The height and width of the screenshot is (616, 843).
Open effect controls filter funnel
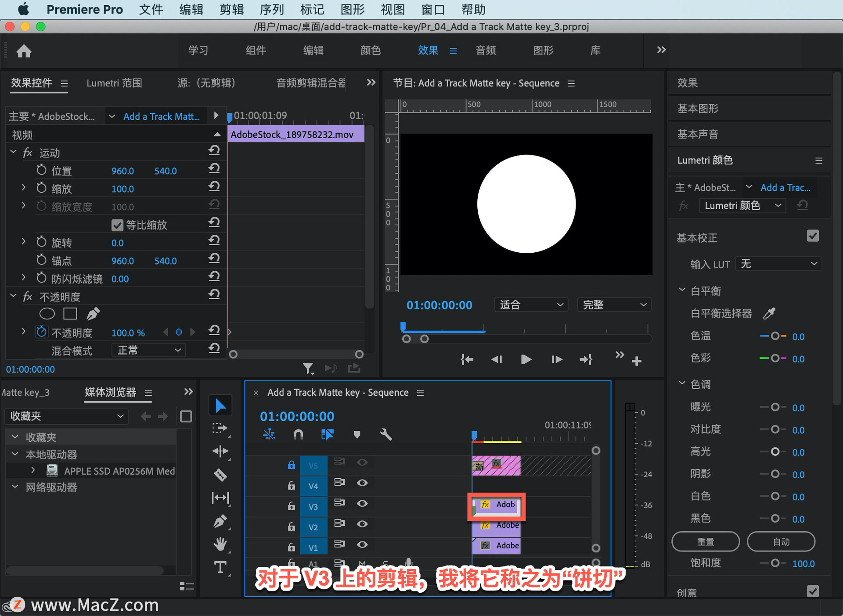click(x=308, y=369)
